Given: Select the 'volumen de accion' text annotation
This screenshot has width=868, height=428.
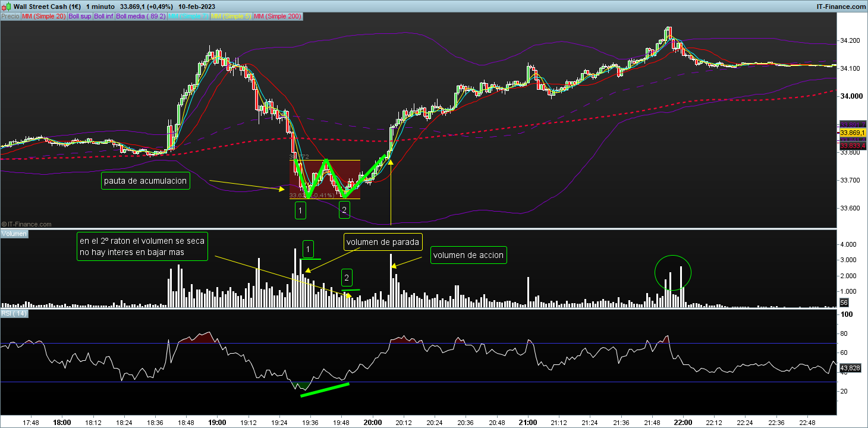Looking at the screenshot, I should click(468, 255).
